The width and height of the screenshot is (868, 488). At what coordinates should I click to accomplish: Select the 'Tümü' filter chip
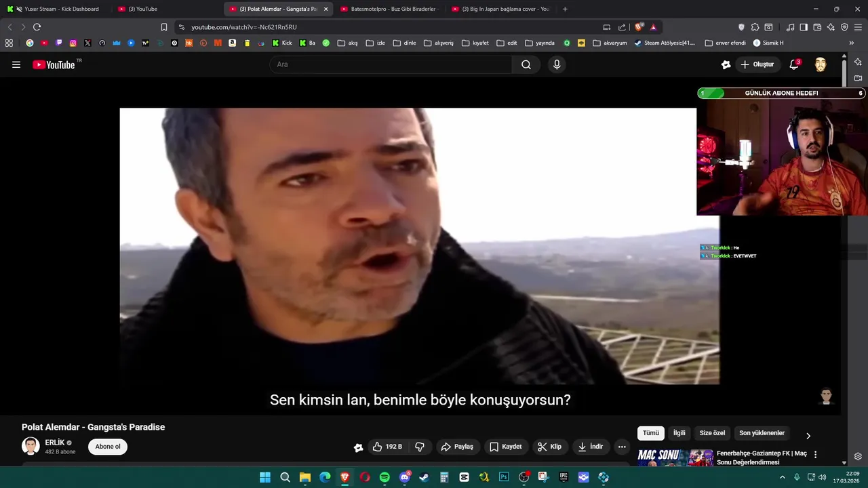[650, 433]
